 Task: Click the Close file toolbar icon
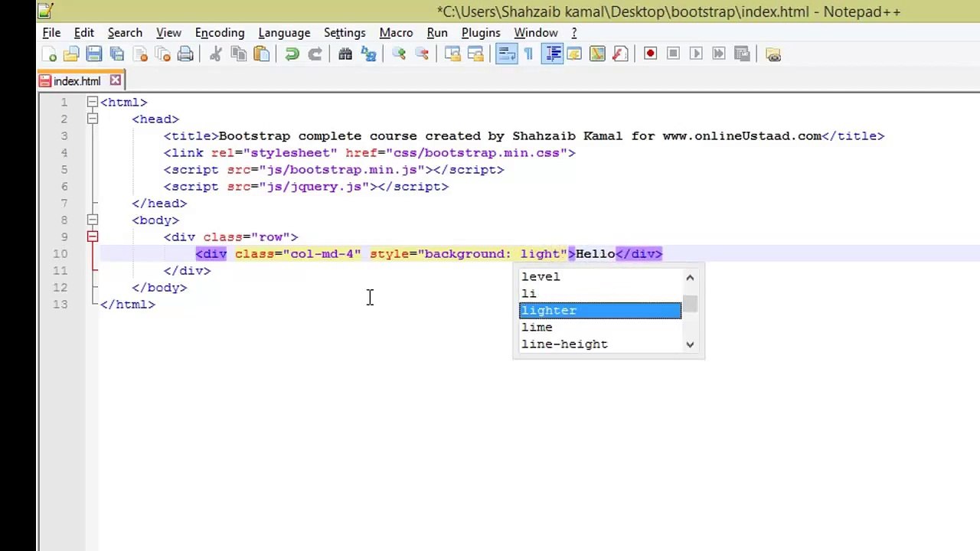tap(140, 54)
